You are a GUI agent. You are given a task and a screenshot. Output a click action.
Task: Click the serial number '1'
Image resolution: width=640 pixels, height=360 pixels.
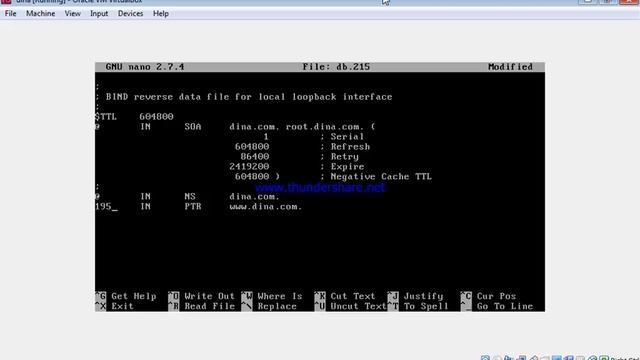tap(266, 137)
